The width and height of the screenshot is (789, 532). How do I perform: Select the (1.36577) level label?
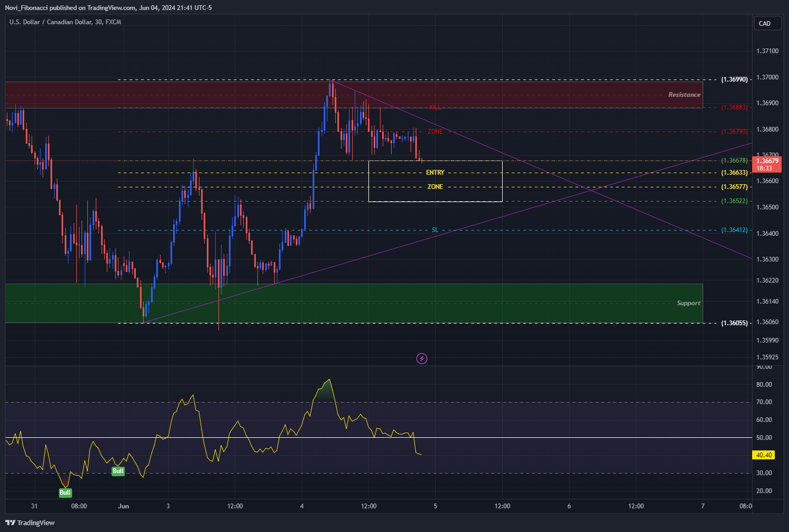pyautogui.click(x=734, y=187)
